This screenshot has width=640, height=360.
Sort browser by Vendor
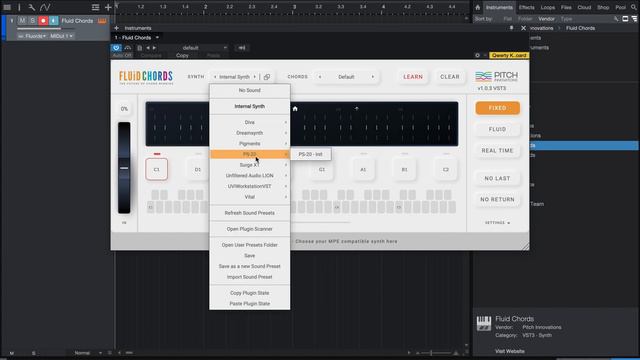[547, 19]
